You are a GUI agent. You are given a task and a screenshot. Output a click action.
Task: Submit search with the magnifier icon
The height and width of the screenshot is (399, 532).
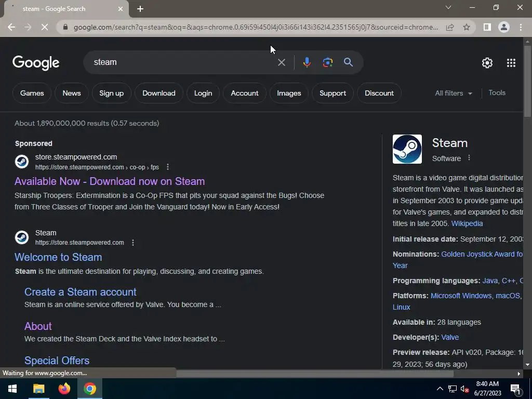[x=348, y=62]
